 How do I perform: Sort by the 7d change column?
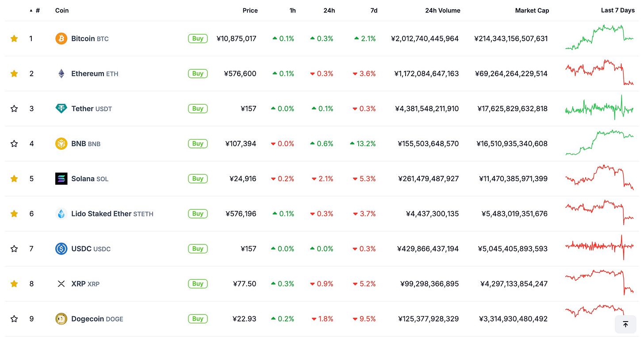point(374,10)
